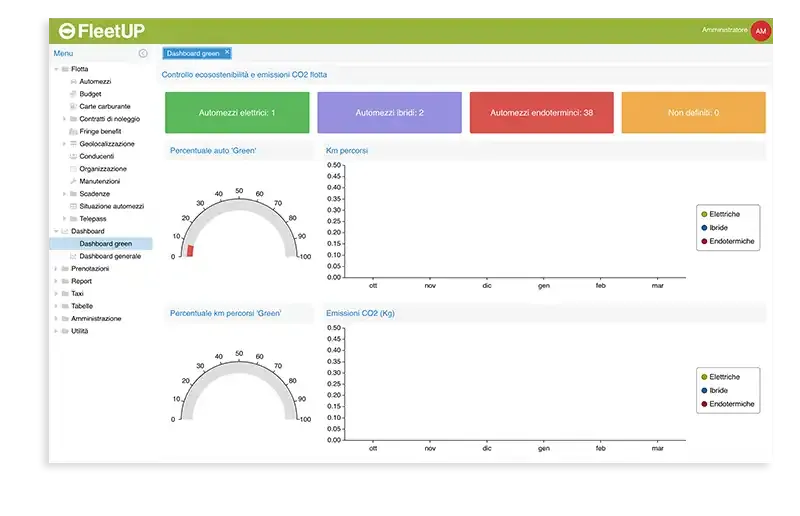The image size is (800, 516).
Task: Click the Fringe benefit icon
Action: [x=73, y=131]
